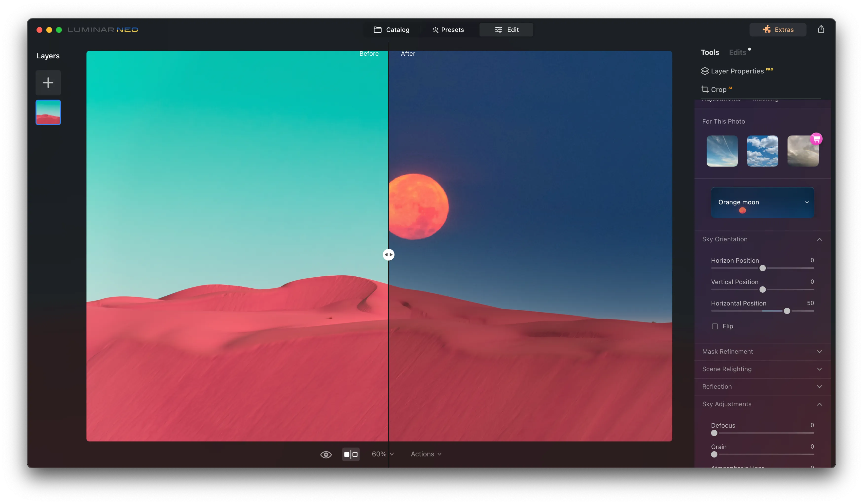Click the Crop tool icon
This screenshot has height=504, width=863.
[704, 89]
